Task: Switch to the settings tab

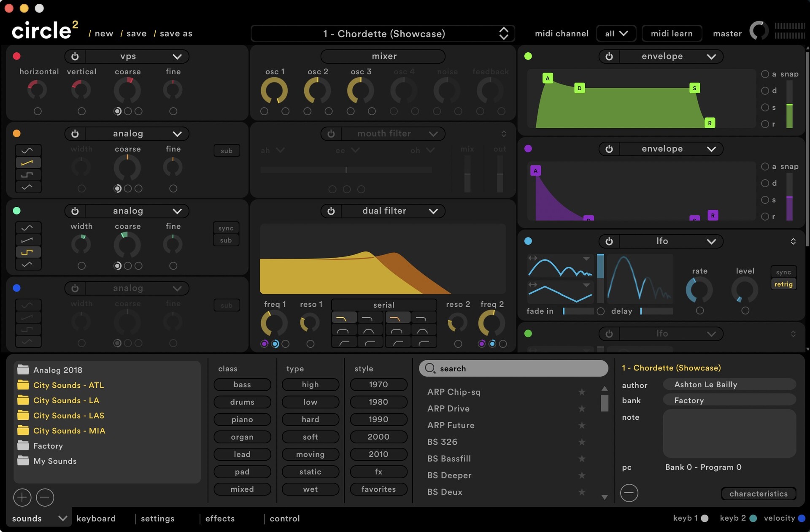Action: pyautogui.click(x=157, y=518)
